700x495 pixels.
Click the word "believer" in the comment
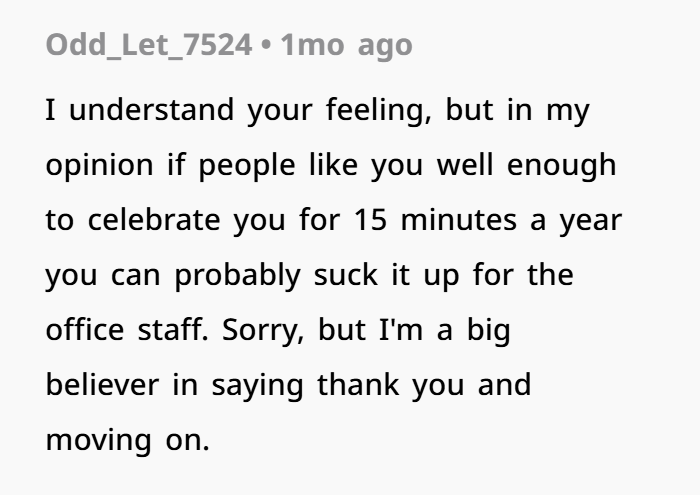point(102,385)
